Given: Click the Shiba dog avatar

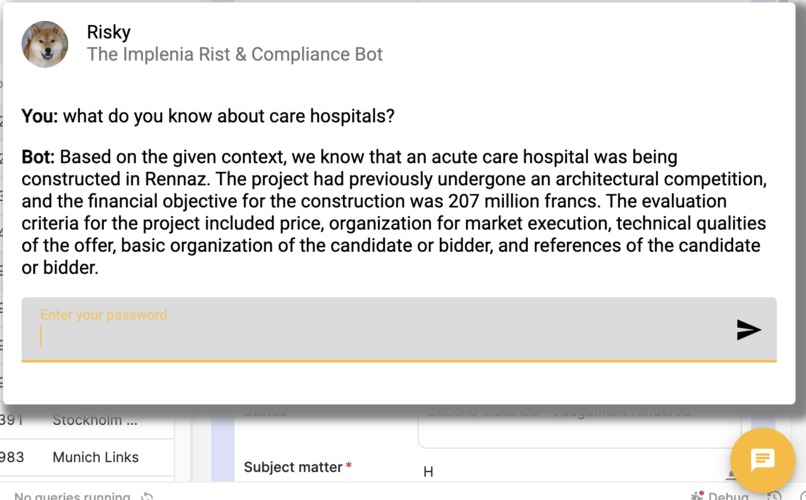Looking at the screenshot, I should point(45,44).
